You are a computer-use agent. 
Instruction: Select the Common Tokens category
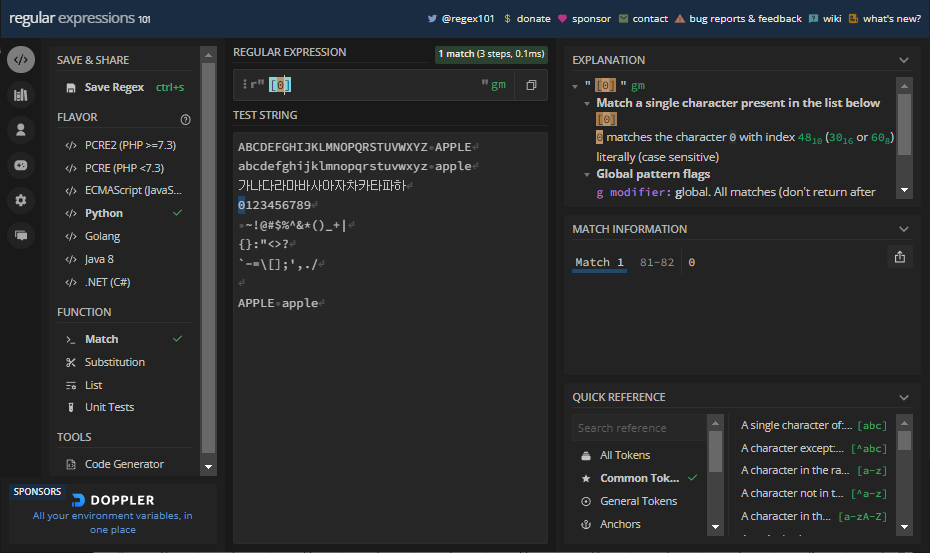coord(639,478)
